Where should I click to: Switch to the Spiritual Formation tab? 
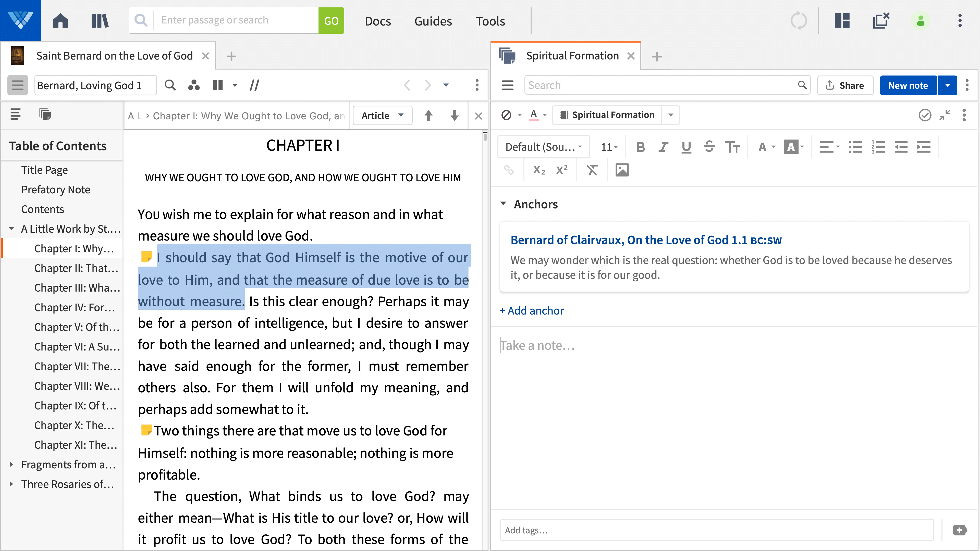pos(572,56)
